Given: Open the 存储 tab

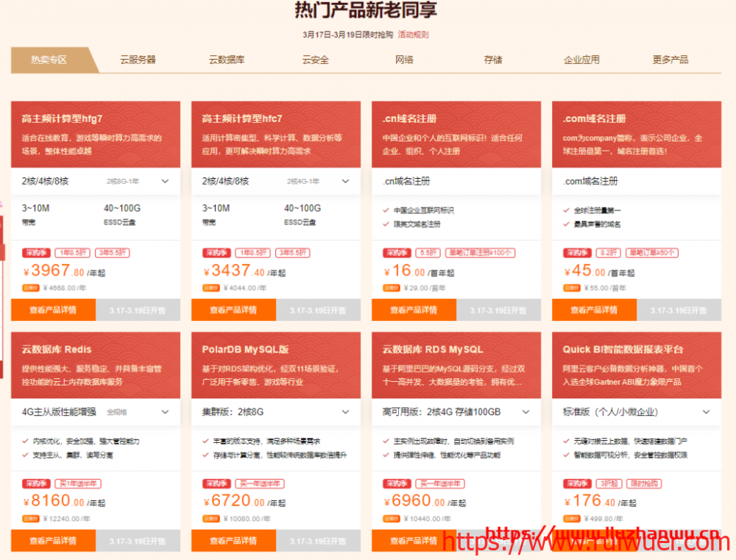Looking at the screenshot, I should click(493, 60).
